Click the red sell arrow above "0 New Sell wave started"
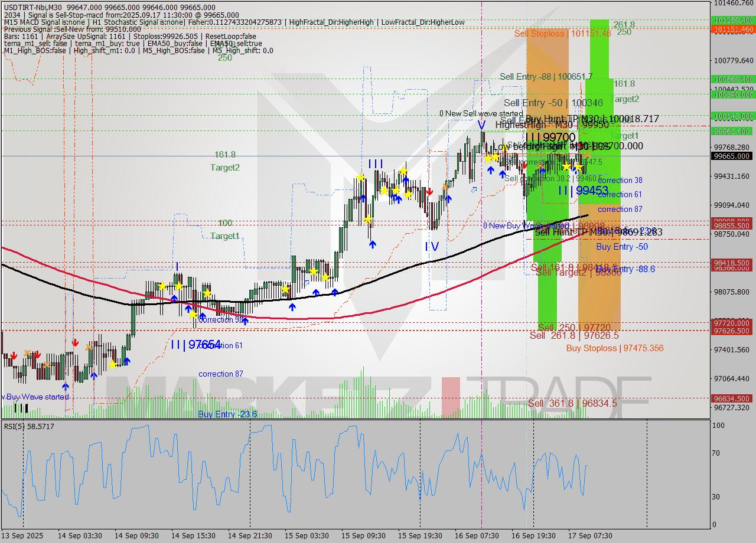This screenshot has height=543, width=756. click(x=524, y=165)
